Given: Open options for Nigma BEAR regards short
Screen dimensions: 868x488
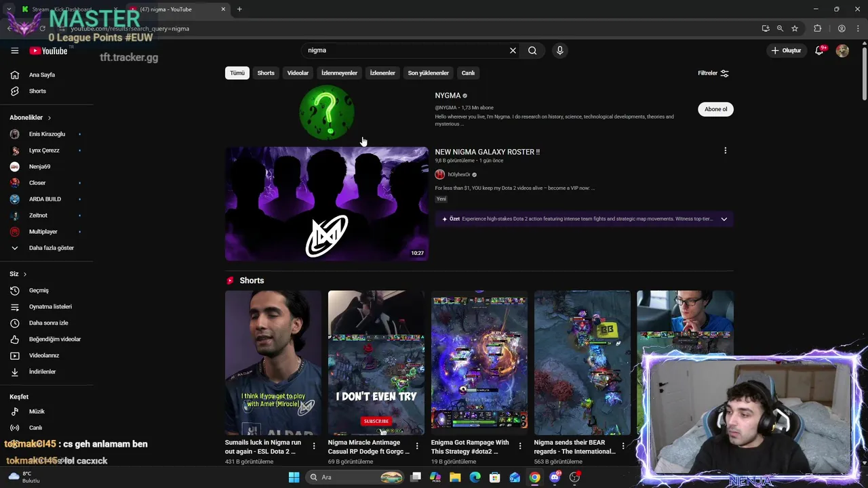Looking at the screenshot, I should pyautogui.click(x=623, y=446).
